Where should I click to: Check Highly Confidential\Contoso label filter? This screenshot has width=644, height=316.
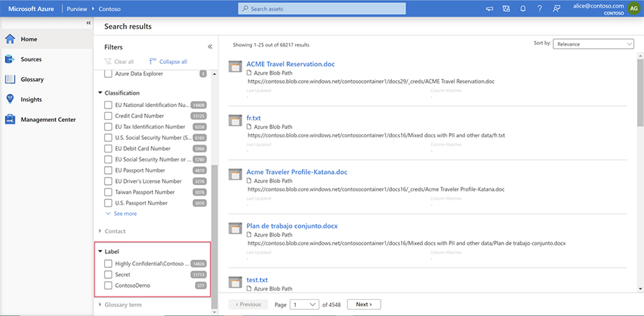[x=108, y=264]
